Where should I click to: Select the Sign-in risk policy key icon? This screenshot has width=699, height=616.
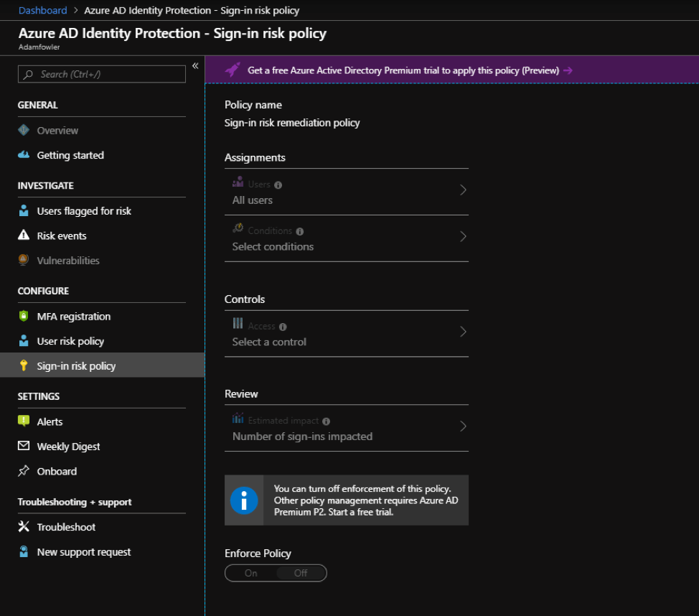tap(24, 365)
